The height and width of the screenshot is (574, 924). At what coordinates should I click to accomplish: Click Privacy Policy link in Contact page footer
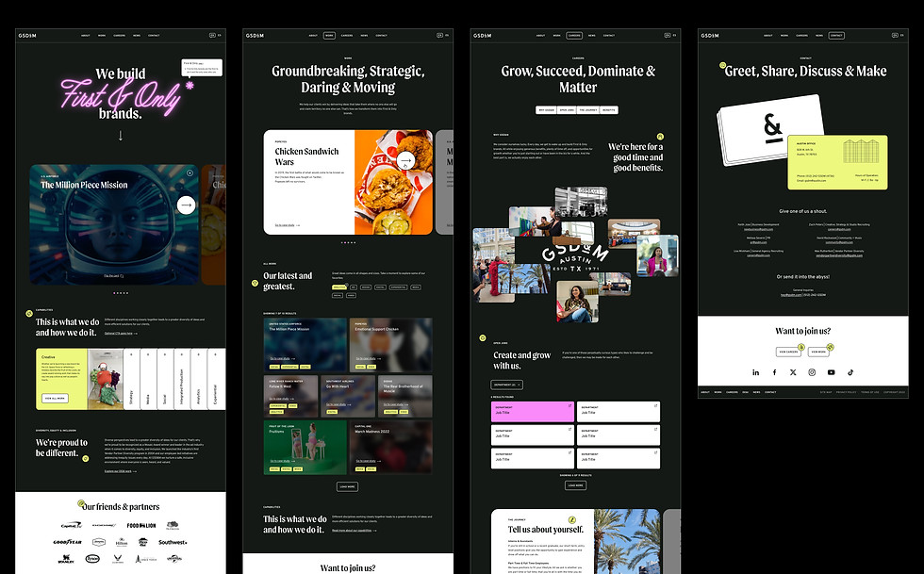coord(847,392)
